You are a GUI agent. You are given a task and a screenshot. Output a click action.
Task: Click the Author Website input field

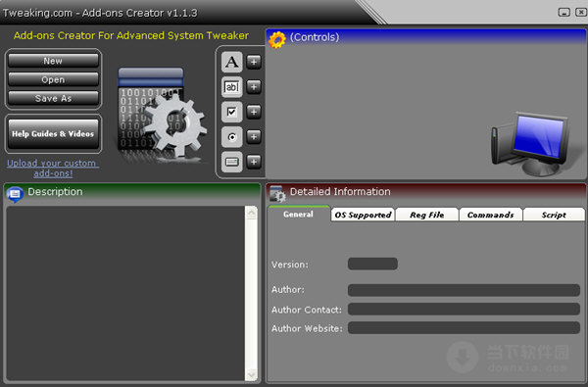tap(464, 328)
